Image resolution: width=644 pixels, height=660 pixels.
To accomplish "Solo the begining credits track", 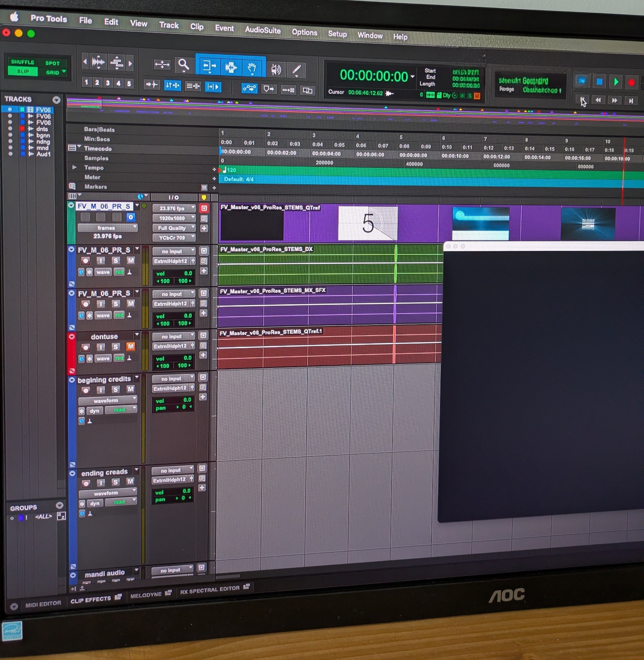I will tap(116, 389).
